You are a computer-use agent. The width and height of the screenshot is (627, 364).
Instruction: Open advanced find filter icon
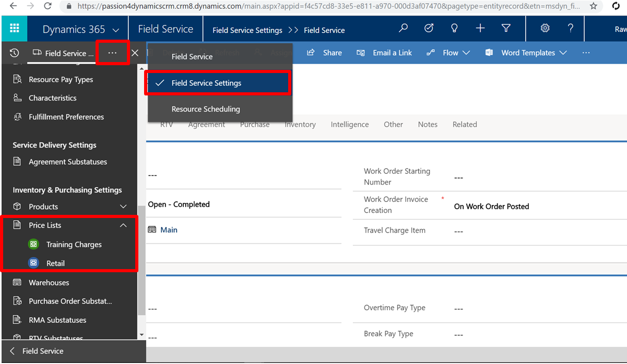(505, 29)
